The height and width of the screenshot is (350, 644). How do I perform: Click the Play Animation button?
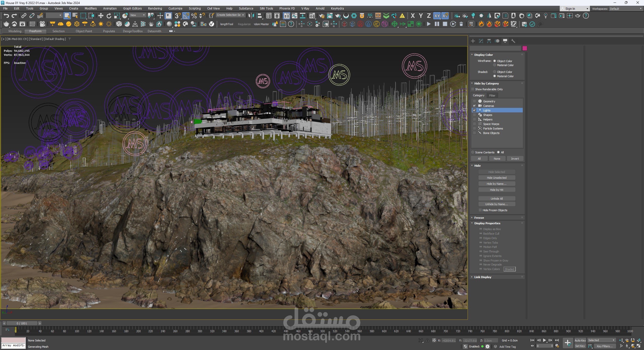click(544, 340)
